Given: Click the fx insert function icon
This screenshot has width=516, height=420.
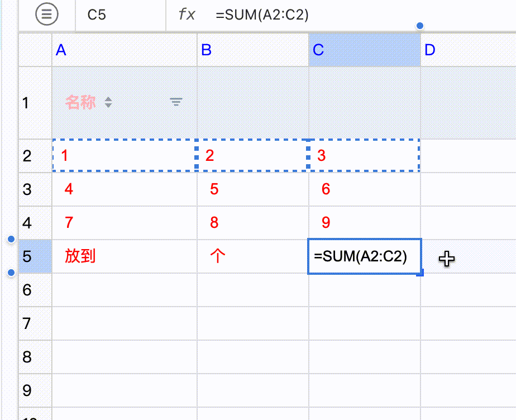Looking at the screenshot, I should 187,15.
